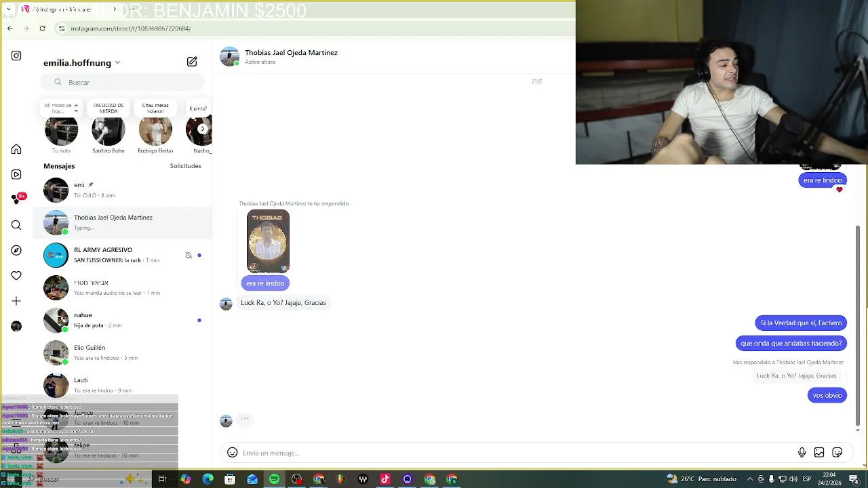Switch keyboard language ESP indicator
Image resolution: width=868 pixels, height=488 pixels.
(x=806, y=479)
